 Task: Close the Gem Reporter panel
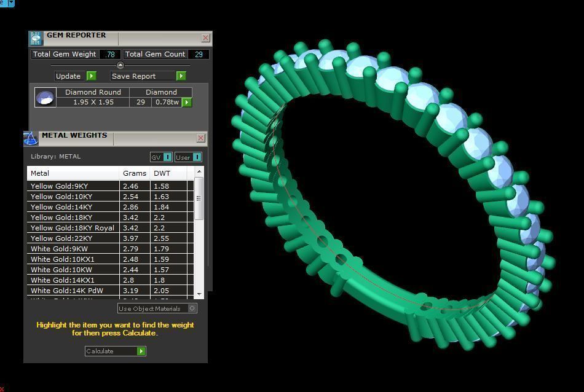pyautogui.click(x=205, y=38)
